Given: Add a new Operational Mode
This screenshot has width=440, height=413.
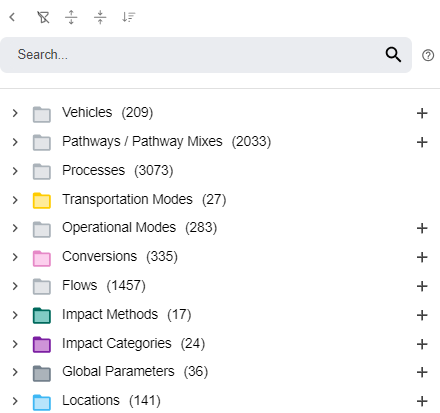Looking at the screenshot, I should [x=422, y=228].
